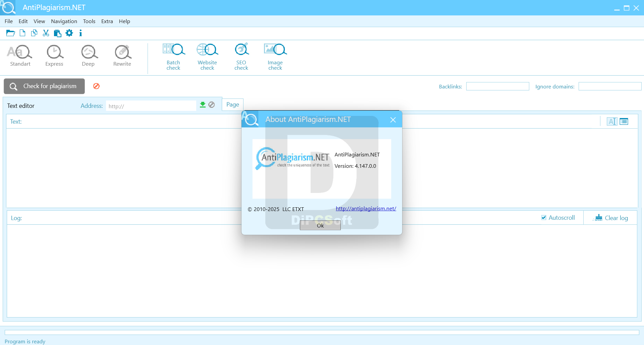The width and height of the screenshot is (644, 345).
Task: Click the bottom progress bar
Action: pos(322,332)
